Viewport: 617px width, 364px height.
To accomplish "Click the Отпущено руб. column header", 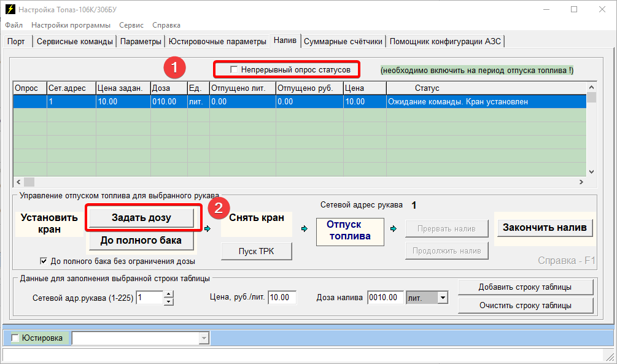I will coord(309,88).
